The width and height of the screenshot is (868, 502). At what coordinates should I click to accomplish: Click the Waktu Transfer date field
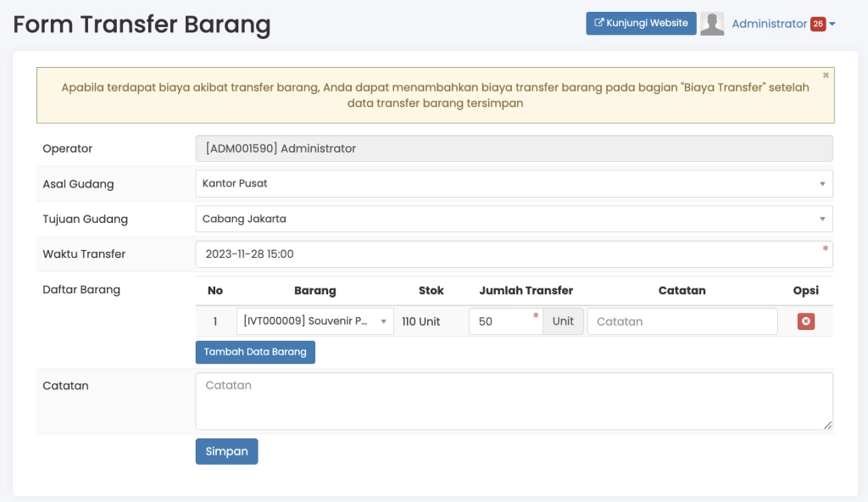click(x=514, y=254)
